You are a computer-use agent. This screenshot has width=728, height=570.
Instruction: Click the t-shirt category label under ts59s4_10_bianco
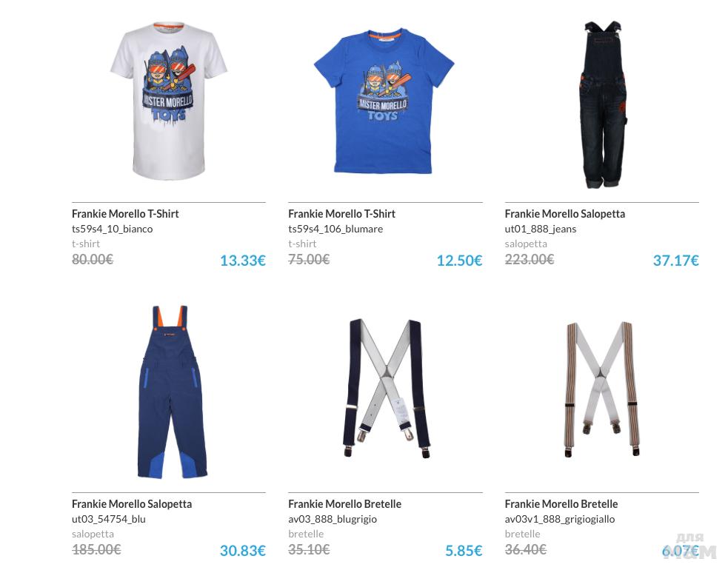tap(86, 244)
